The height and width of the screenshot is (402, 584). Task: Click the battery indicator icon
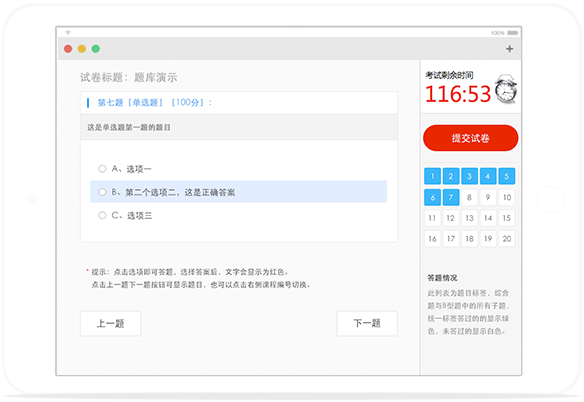pos(513,33)
